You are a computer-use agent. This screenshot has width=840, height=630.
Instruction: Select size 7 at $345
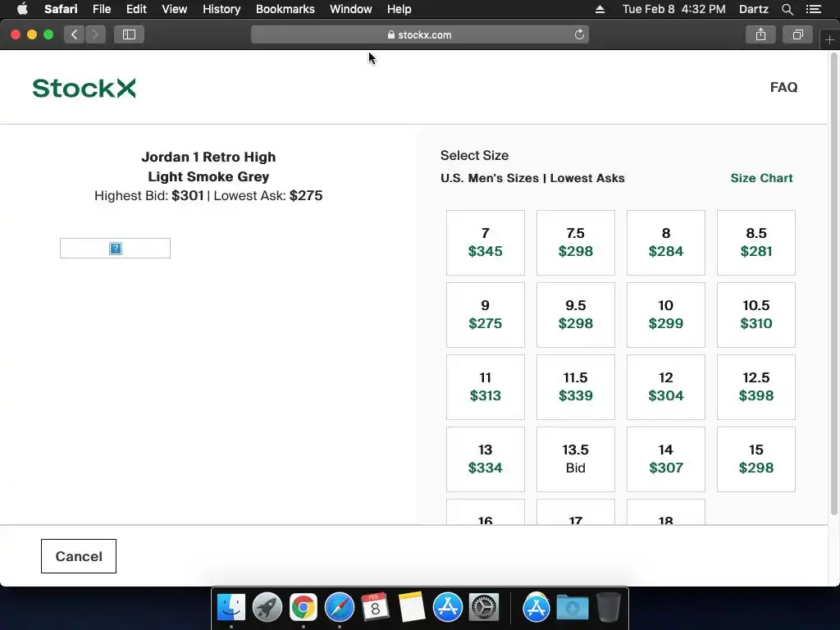(486, 243)
